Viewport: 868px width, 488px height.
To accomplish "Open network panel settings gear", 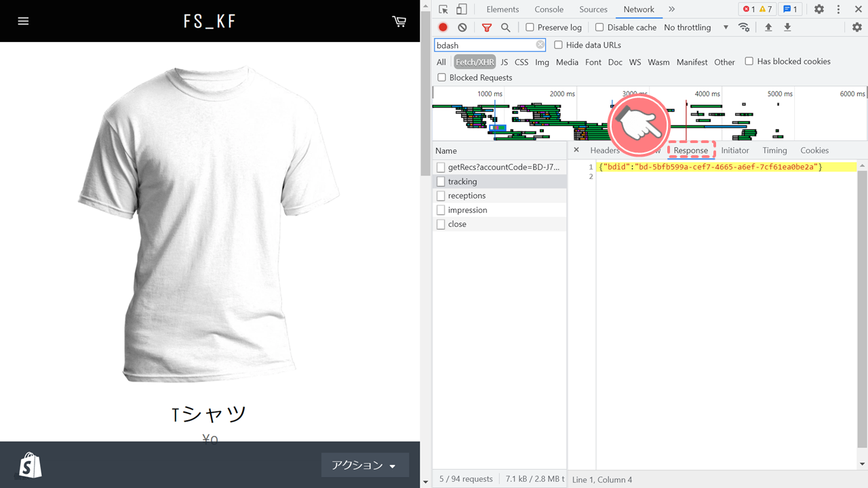I will [x=857, y=27].
